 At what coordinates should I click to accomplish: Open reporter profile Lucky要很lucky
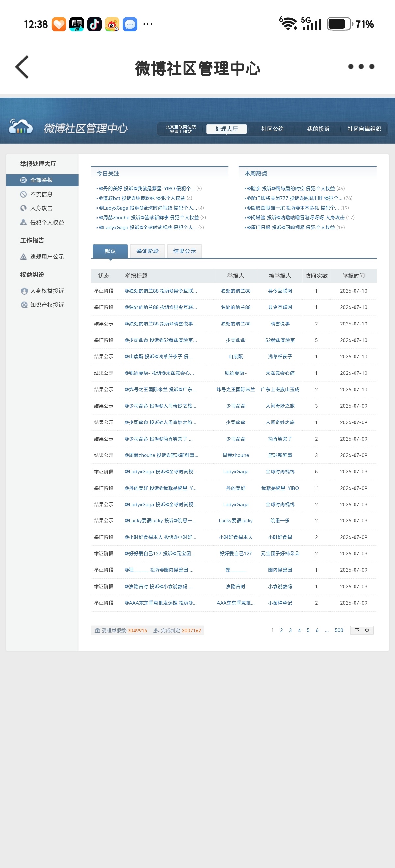point(236,521)
